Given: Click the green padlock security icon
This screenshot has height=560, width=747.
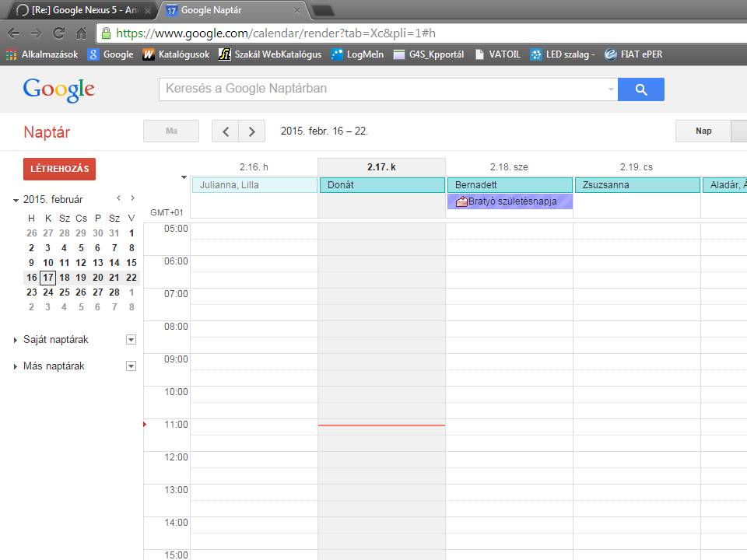Looking at the screenshot, I should pos(106,33).
